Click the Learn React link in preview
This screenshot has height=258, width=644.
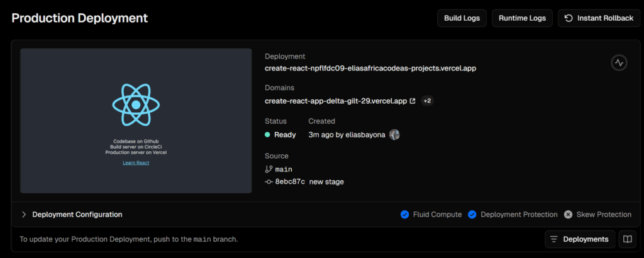point(136,163)
